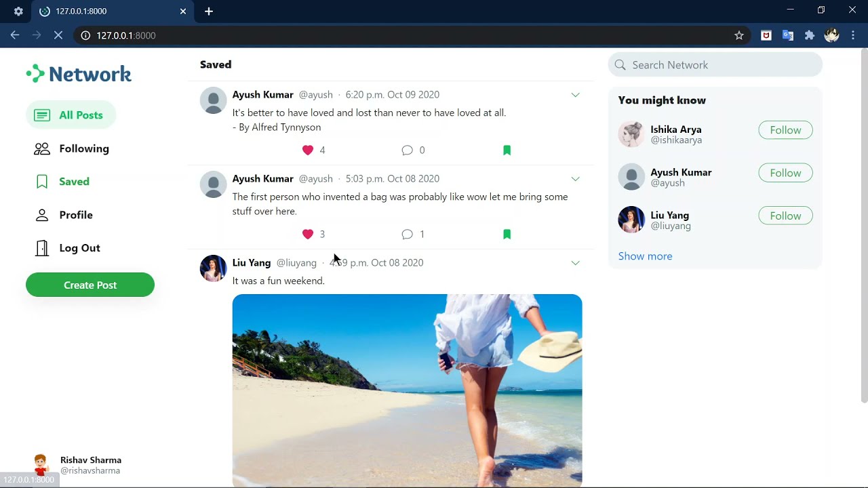Stop loading the page
The height and width of the screenshot is (488, 868).
(x=58, y=35)
